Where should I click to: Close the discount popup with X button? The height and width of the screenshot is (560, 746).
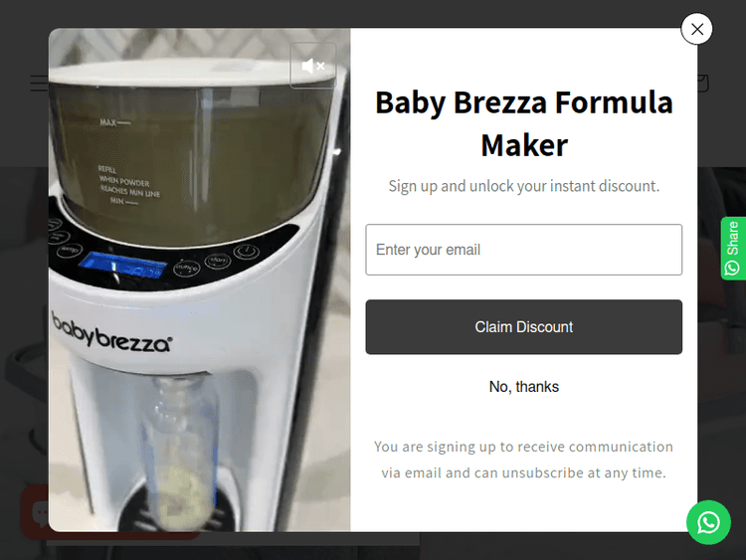(x=696, y=29)
